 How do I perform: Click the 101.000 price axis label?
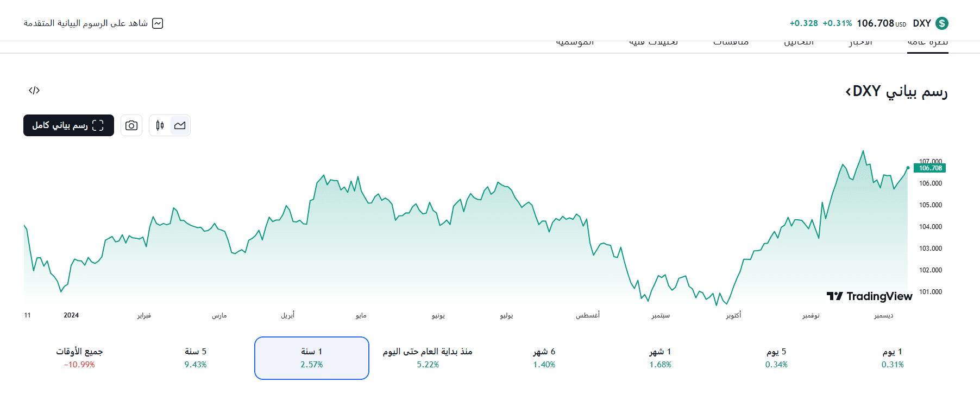pos(931,292)
